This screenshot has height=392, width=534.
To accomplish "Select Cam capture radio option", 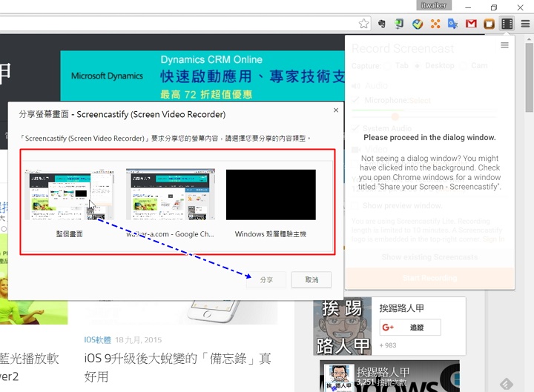I will 464,66.
